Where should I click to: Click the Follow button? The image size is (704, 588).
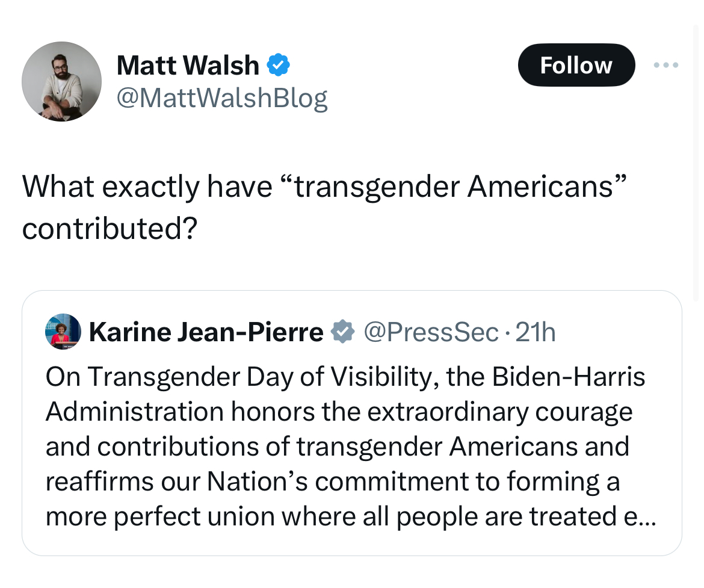coord(576,65)
